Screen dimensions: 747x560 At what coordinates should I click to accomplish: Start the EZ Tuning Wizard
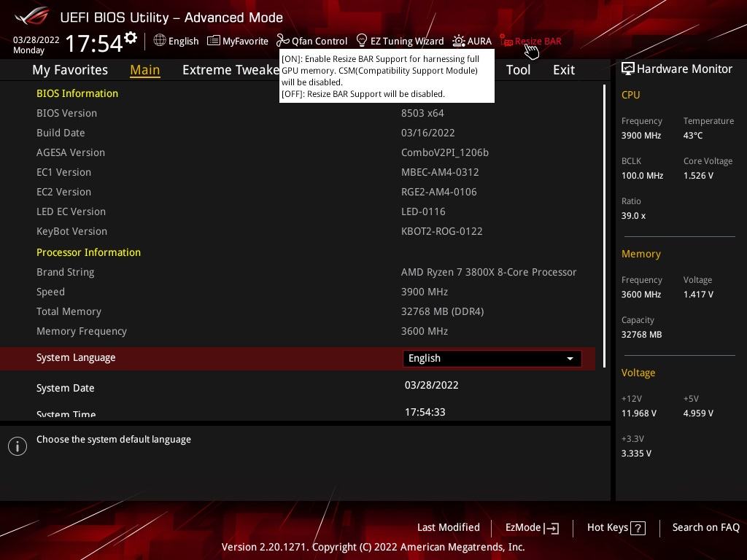400,41
